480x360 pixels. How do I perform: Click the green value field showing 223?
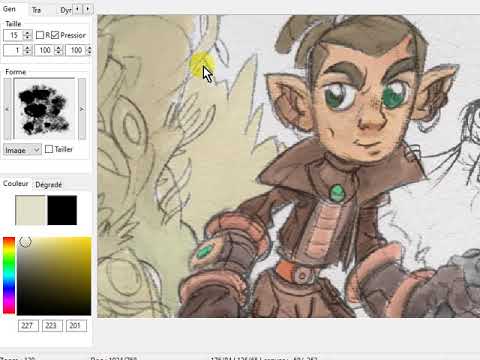point(52,326)
